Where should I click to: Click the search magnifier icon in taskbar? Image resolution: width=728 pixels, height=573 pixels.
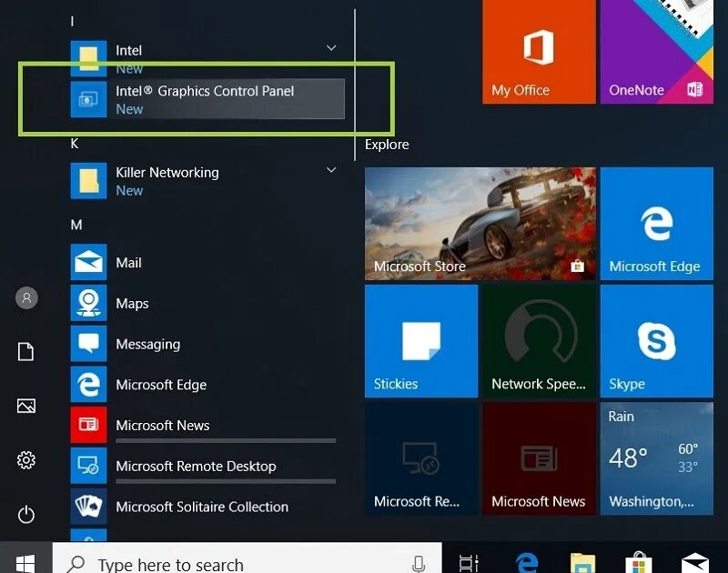(x=76, y=564)
